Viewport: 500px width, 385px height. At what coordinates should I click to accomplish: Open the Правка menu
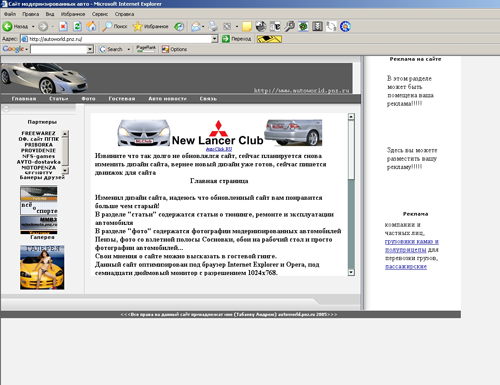(x=31, y=14)
